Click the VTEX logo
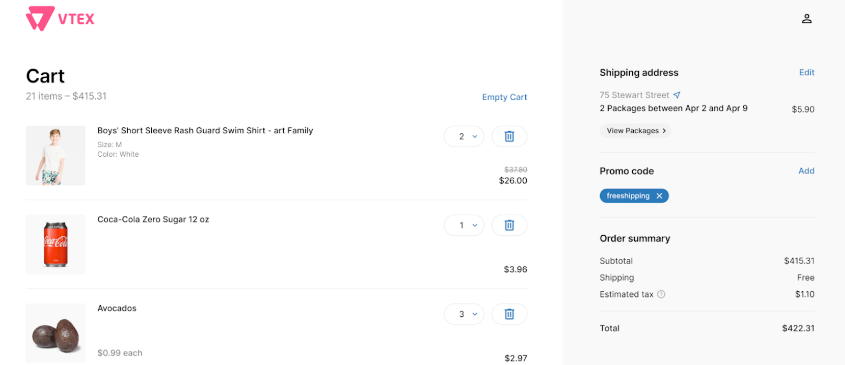This screenshot has width=845, height=365. tap(60, 18)
